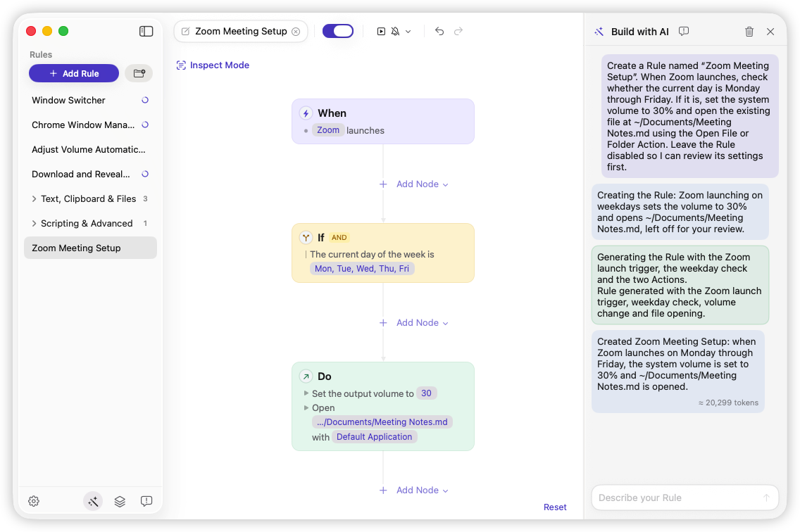Screen dimensions: 800x532
Task: Expand the Open action triangle
Action: (306, 407)
